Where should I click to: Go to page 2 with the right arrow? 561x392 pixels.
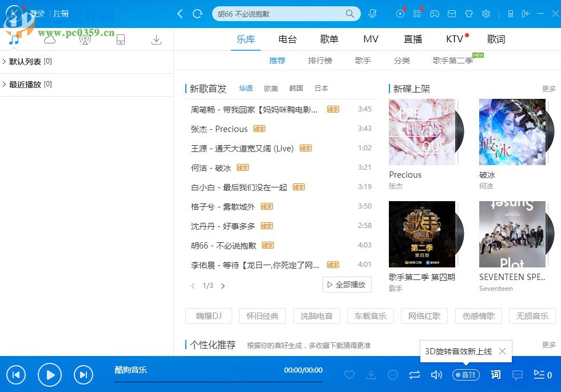[223, 286]
